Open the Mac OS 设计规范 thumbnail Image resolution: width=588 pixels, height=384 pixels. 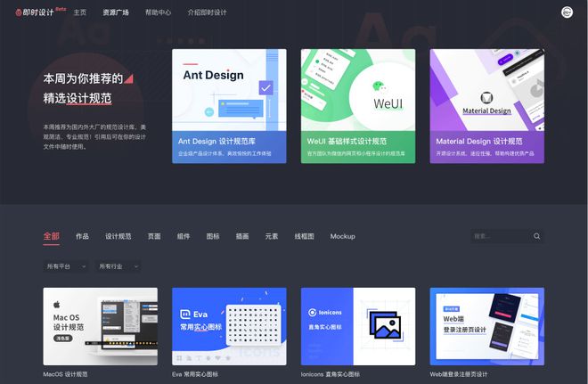tap(100, 326)
